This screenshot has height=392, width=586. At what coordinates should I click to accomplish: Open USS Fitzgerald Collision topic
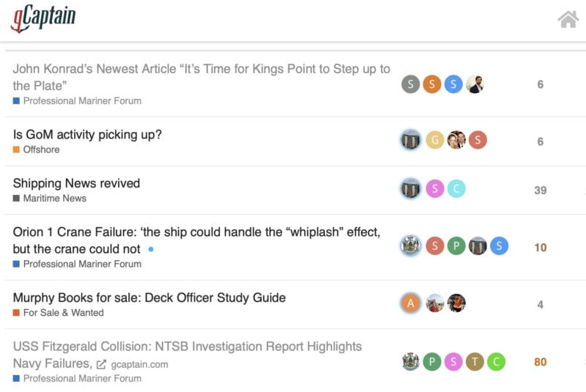(187, 346)
